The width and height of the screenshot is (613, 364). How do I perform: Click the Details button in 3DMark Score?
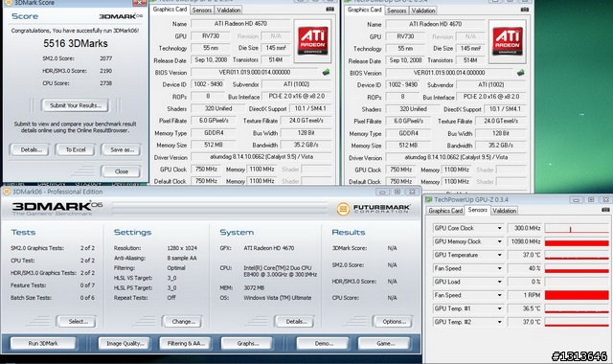click(31, 149)
